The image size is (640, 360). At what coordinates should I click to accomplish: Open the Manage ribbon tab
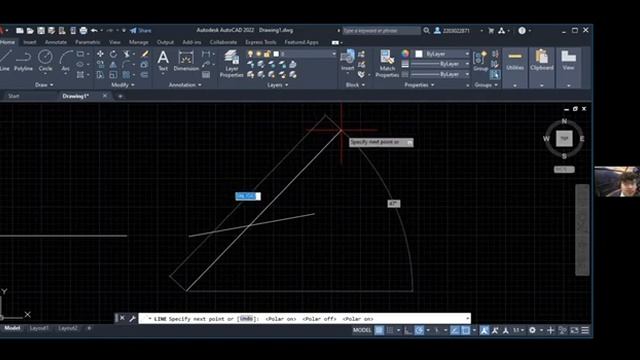point(138,42)
